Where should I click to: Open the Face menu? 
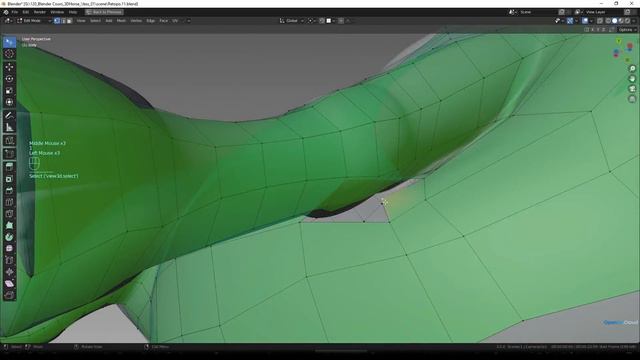tap(164, 21)
